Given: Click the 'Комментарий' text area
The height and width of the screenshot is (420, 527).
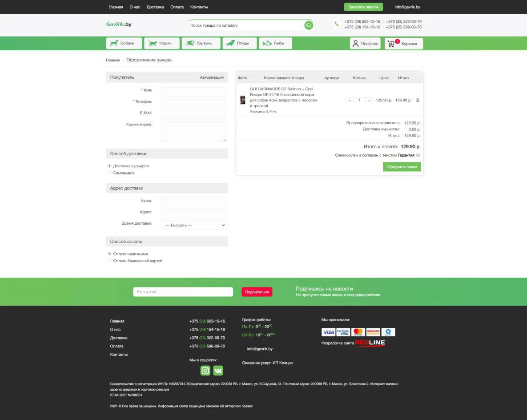Looking at the screenshot, I should click(193, 132).
